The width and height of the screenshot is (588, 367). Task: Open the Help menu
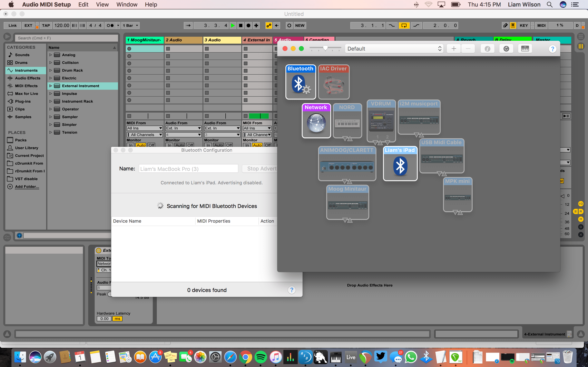(x=151, y=4)
